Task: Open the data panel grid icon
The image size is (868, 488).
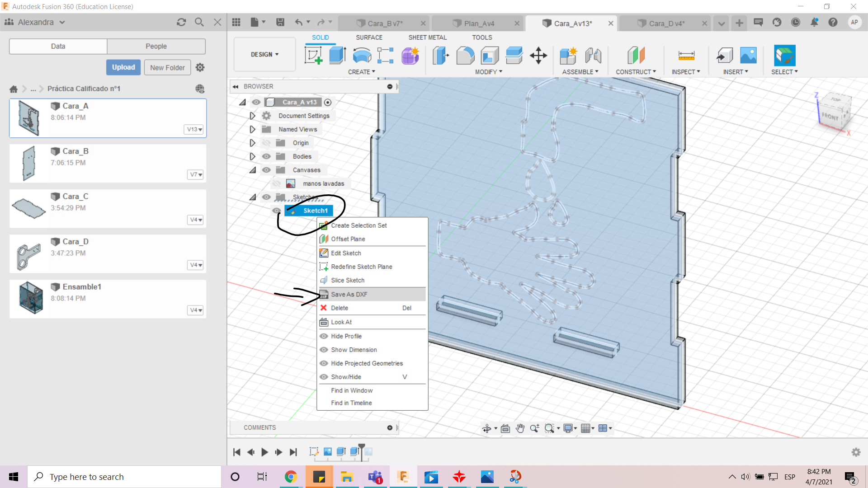Action: click(x=236, y=22)
